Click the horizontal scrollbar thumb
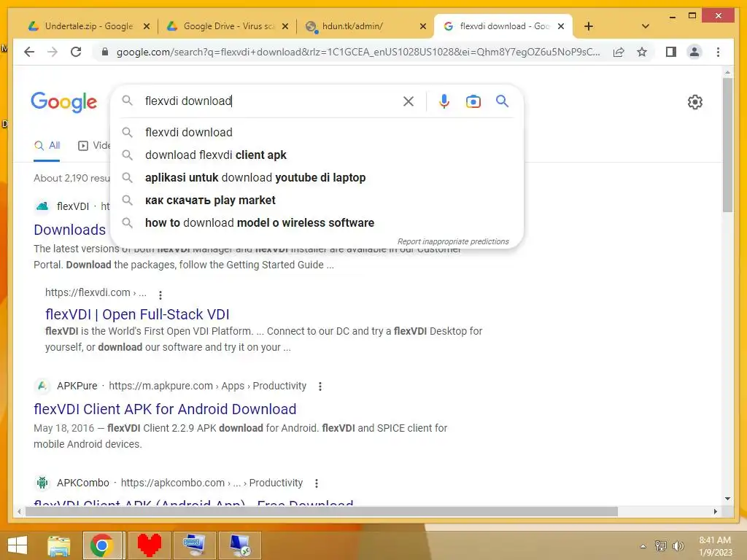Image resolution: width=747 pixels, height=560 pixels. point(322,511)
